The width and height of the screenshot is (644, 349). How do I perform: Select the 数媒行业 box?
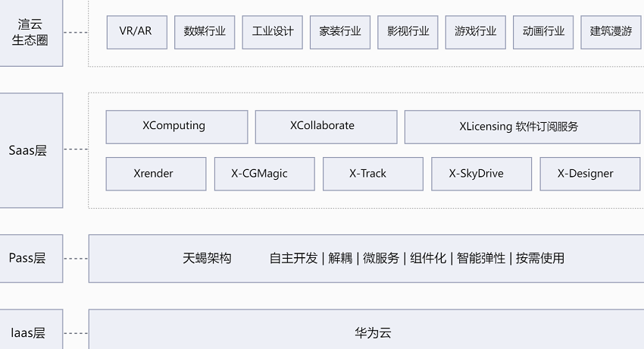205,32
